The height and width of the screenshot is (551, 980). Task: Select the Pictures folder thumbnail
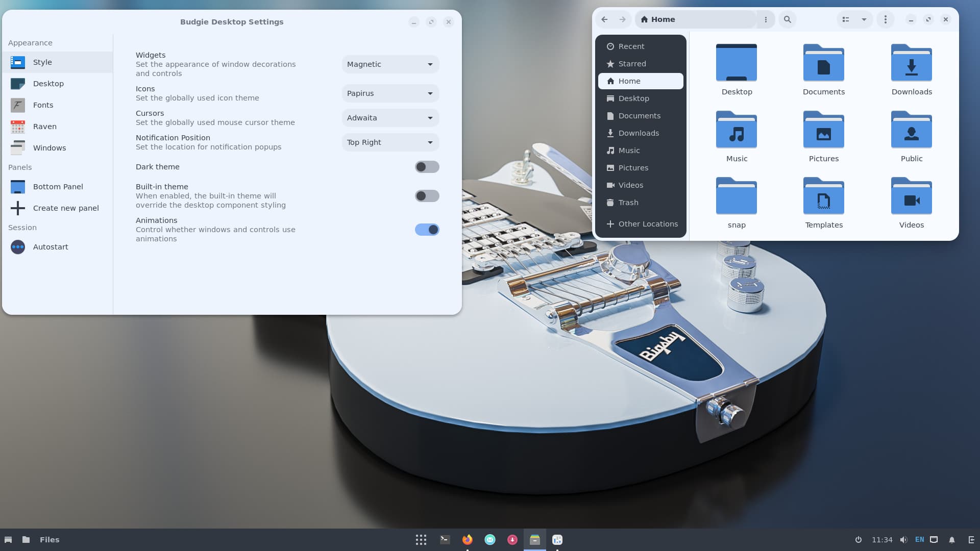[x=823, y=132]
